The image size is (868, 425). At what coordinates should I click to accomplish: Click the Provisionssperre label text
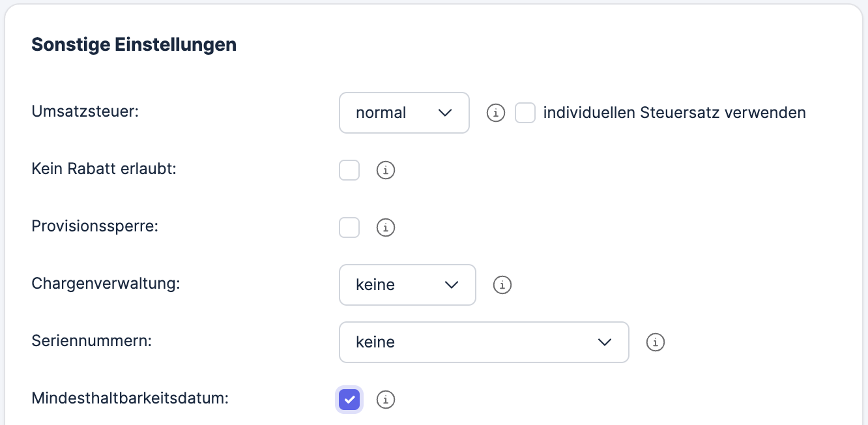click(95, 226)
